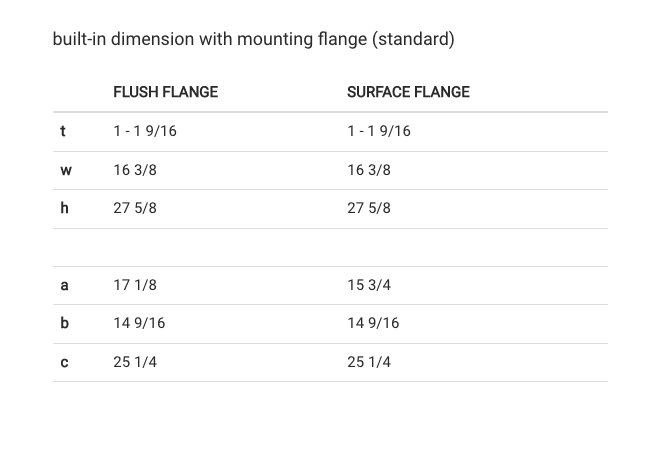Click flush flange c value 25 1/4
The width and height of the screenshot is (653, 466).
click(135, 362)
